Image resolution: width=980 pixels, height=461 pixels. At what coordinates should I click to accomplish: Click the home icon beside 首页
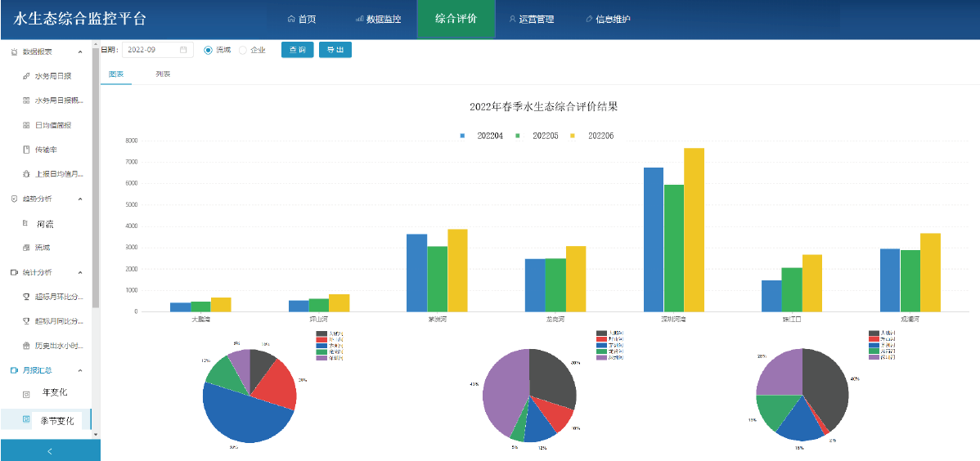tap(291, 20)
